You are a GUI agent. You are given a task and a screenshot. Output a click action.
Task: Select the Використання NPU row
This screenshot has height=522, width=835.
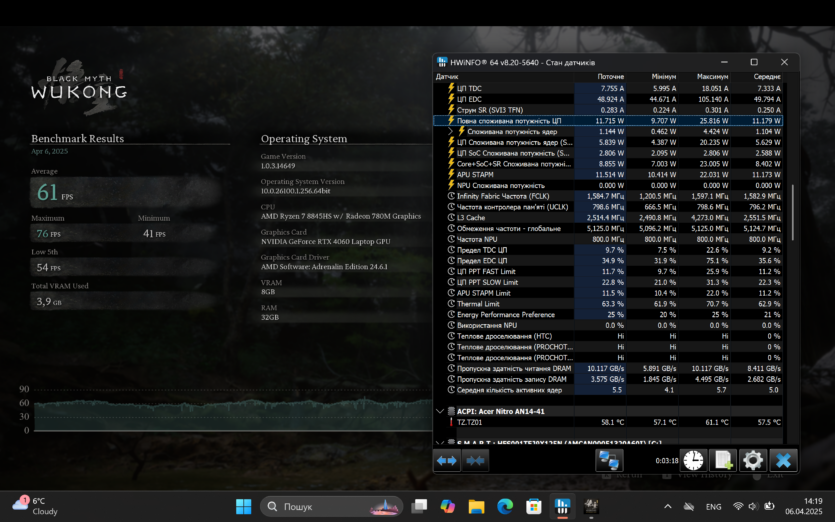coord(608,325)
